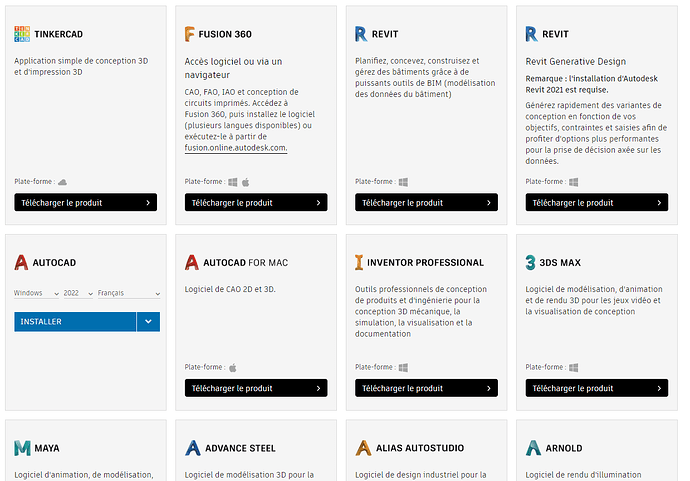Screen dimensions: 690x481
Task: Click the AutoCAD for Mac logo icon
Action: pyautogui.click(x=192, y=262)
